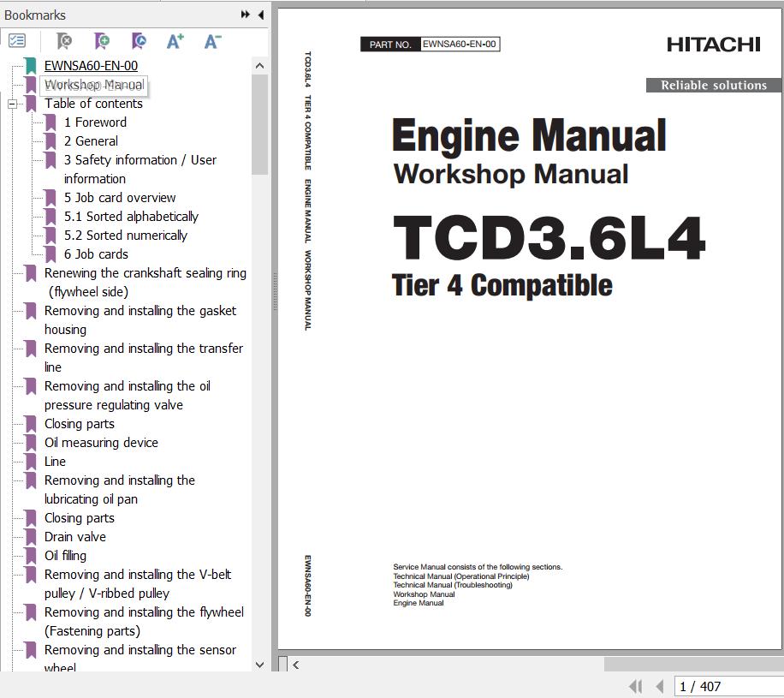The width and height of the screenshot is (784, 698).
Task: Click the Technical Manual (Troubleshooting) line
Action: (x=453, y=585)
